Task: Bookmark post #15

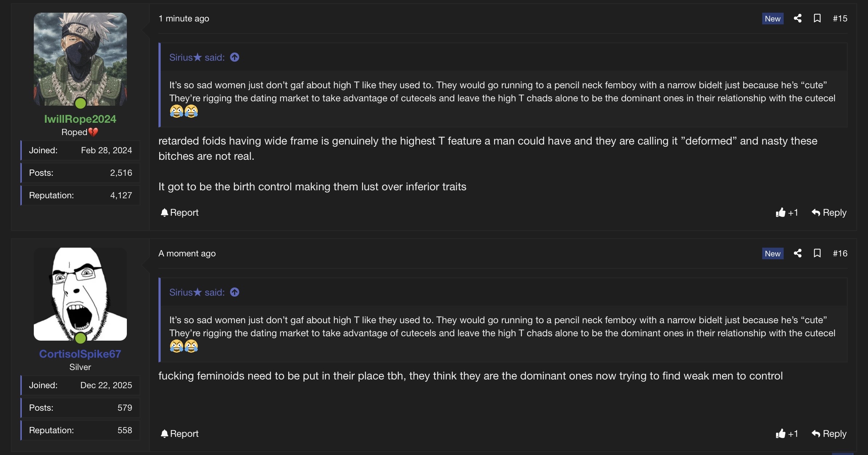Action: [817, 19]
